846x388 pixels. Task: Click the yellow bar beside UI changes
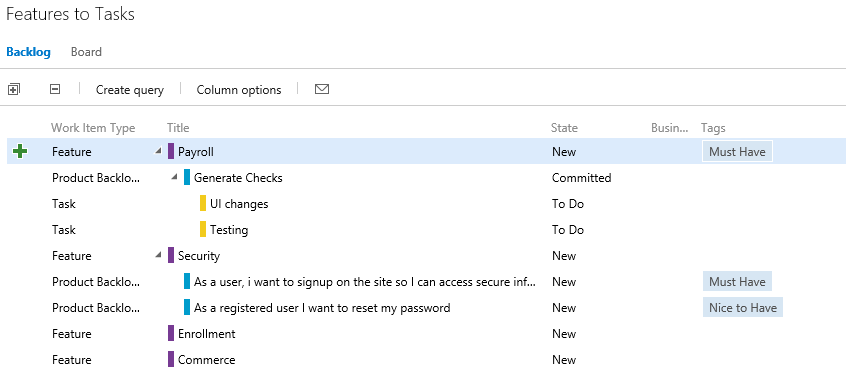[x=203, y=203]
